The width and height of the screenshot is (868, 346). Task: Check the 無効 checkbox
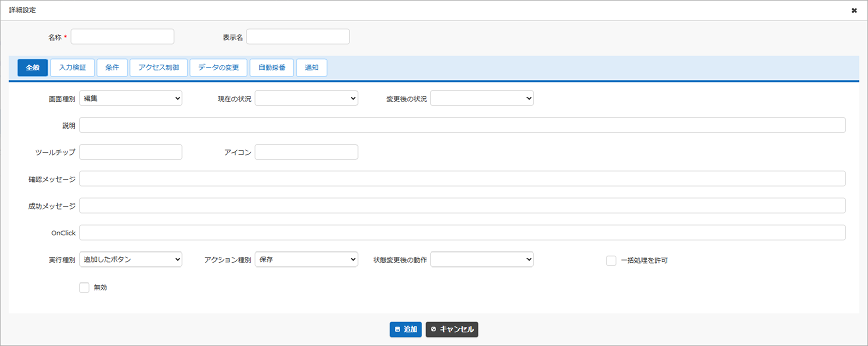click(84, 288)
